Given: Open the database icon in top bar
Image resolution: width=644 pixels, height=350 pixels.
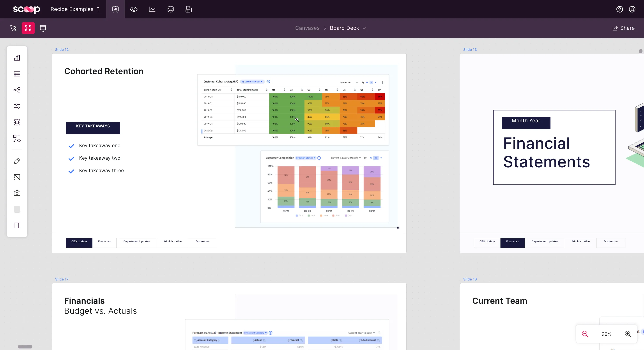Looking at the screenshot, I should click(170, 9).
